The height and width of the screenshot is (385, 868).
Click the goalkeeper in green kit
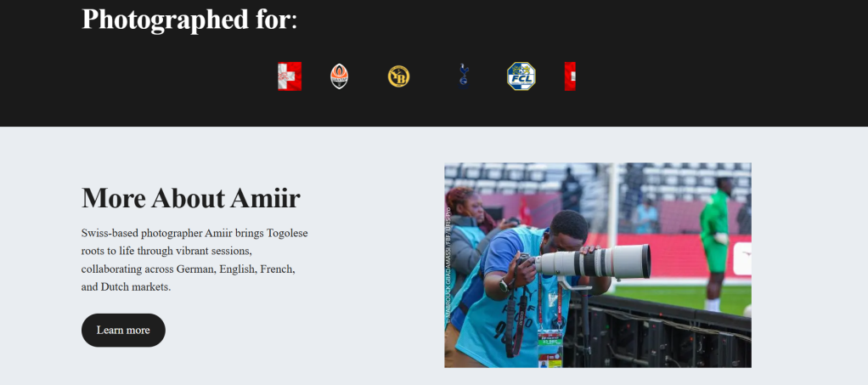(715, 244)
